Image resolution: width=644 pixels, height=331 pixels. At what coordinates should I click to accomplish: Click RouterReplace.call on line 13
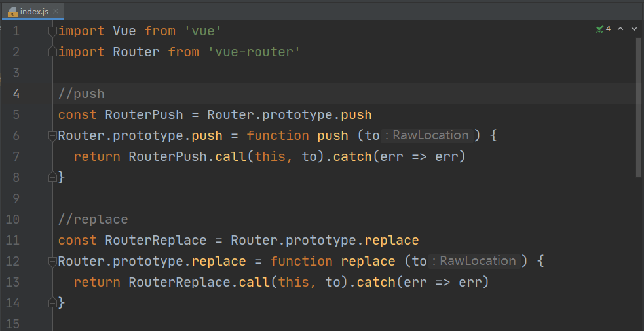[199, 282]
